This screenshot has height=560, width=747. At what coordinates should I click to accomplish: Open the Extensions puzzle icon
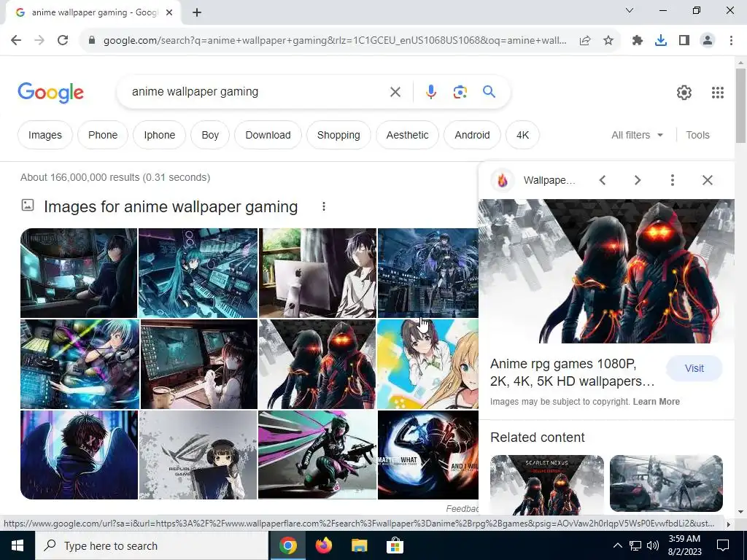coord(638,41)
